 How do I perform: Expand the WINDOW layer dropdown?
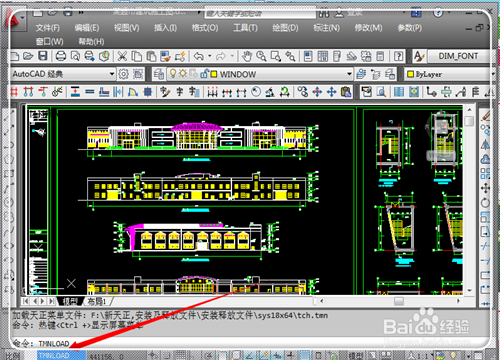(x=349, y=74)
